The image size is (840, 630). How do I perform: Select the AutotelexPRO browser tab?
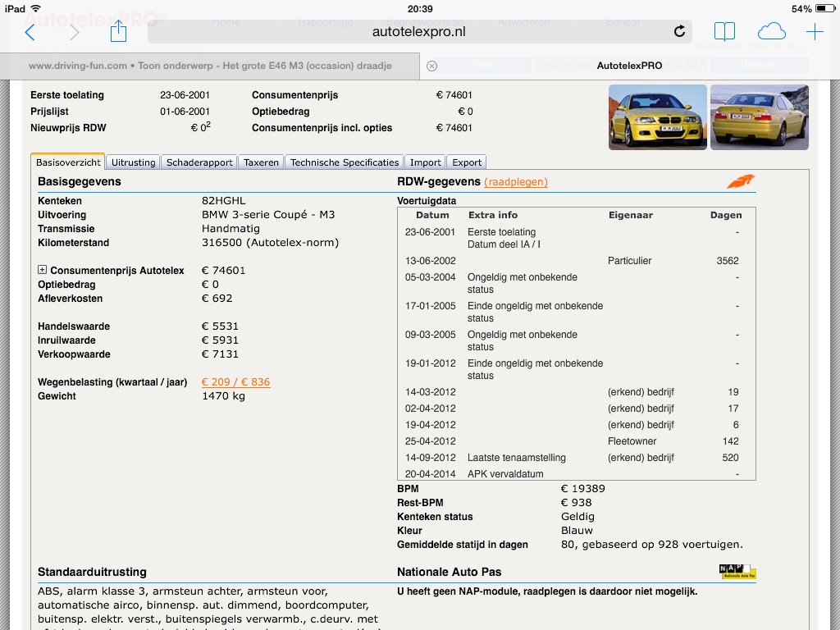629,66
